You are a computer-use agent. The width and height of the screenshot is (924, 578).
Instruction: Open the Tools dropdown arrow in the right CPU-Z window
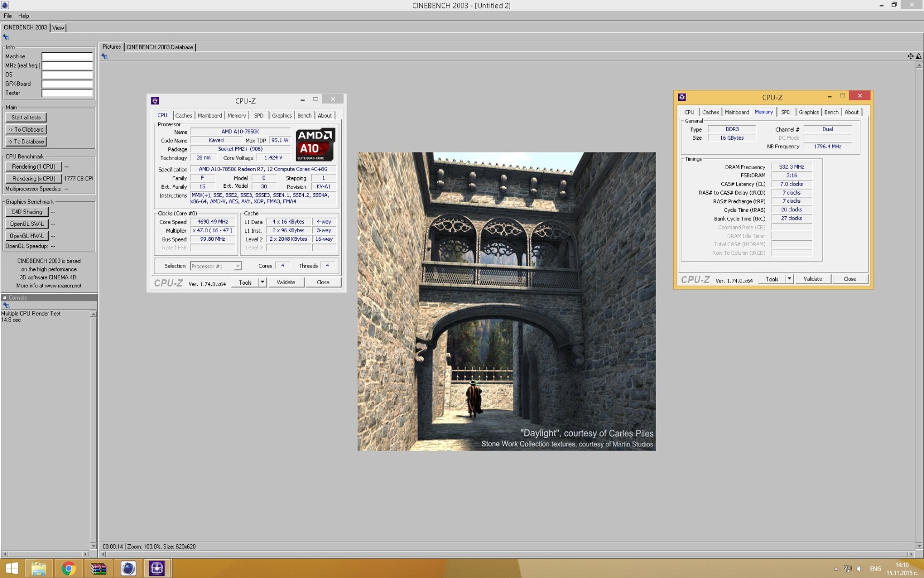click(x=789, y=279)
